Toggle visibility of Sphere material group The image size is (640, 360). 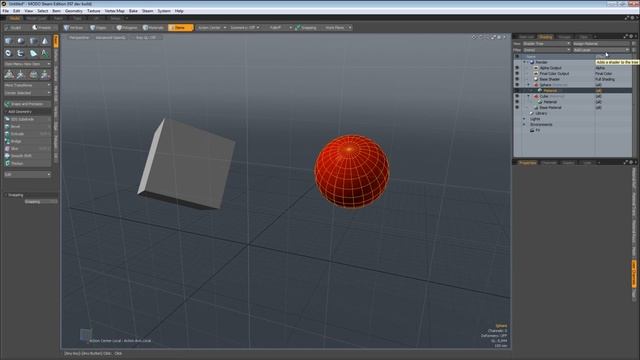point(517,85)
